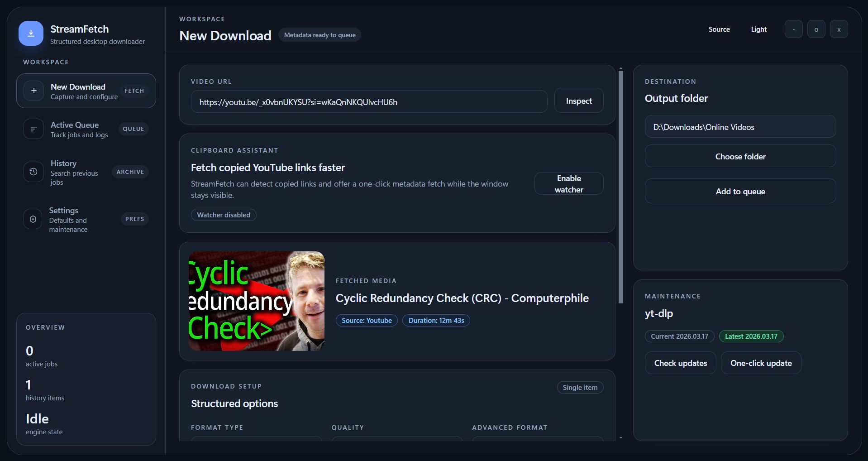
Task: Click the video URL input field
Action: click(369, 102)
